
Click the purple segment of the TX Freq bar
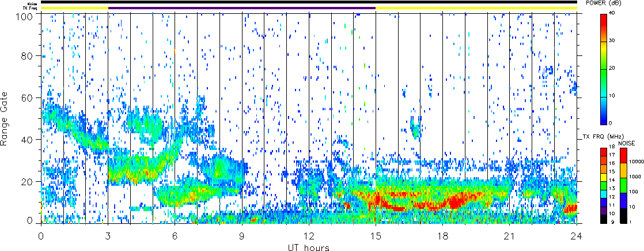(x=242, y=8)
